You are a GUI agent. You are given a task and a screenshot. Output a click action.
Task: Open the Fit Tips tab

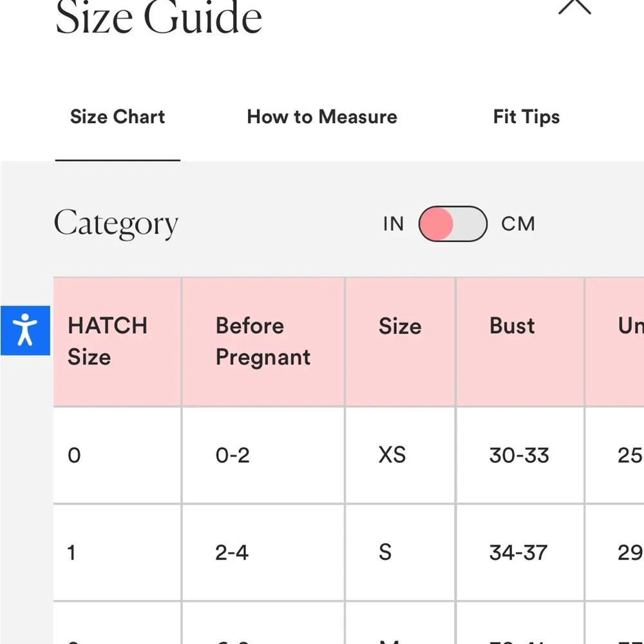coord(526,117)
